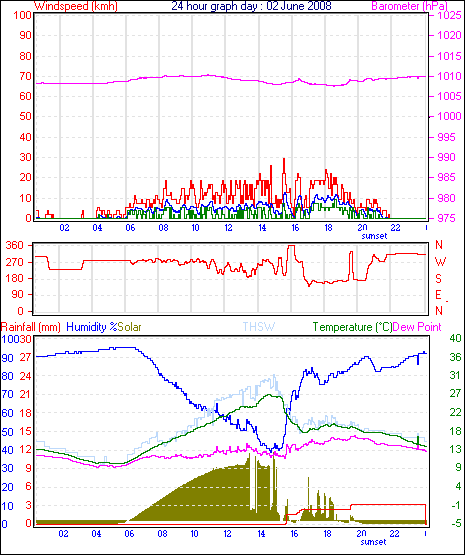This screenshot has height=556, width=465.
Task: Click the 'sunset' label under bottom graph
Action: [373, 542]
